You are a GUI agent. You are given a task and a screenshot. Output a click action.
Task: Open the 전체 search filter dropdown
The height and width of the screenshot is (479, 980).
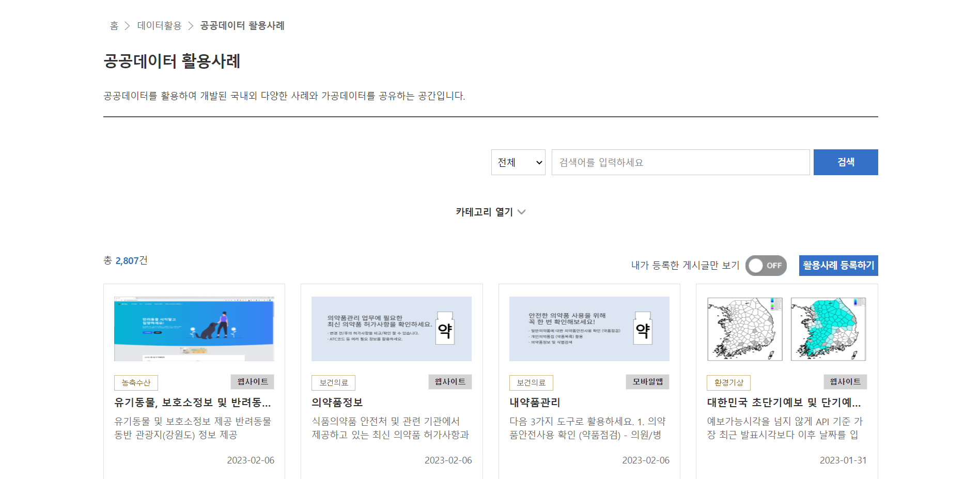pyautogui.click(x=518, y=162)
